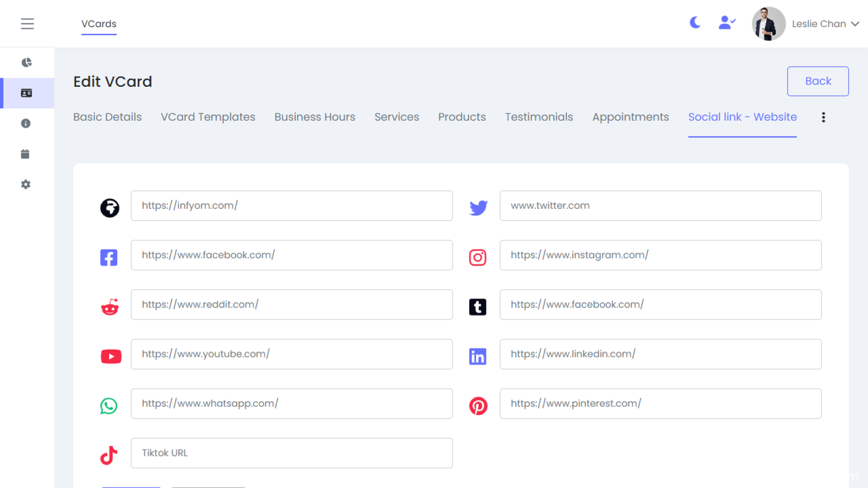Switch to the Basic Details tab
This screenshot has height=488, width=868.
click(107, 117)
